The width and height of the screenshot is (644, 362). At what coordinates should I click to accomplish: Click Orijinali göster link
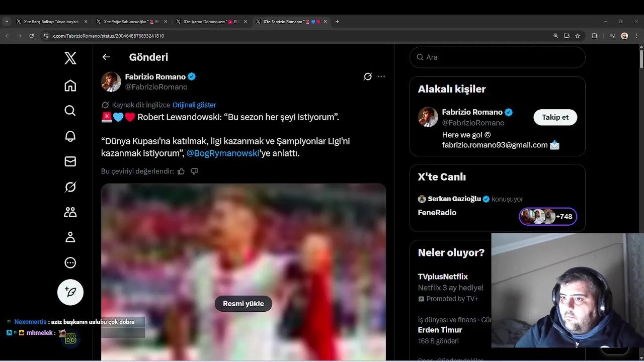click(x=194, y=105)
